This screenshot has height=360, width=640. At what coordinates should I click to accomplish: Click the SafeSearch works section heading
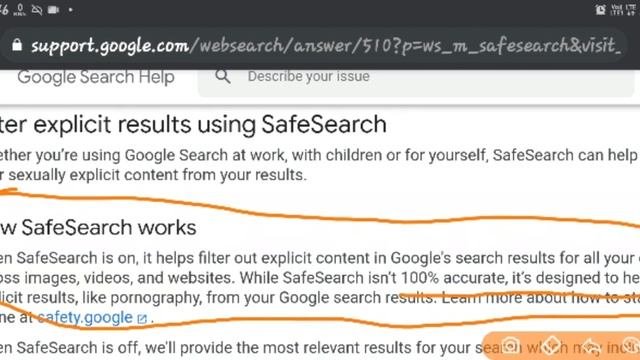pos(98,227)
